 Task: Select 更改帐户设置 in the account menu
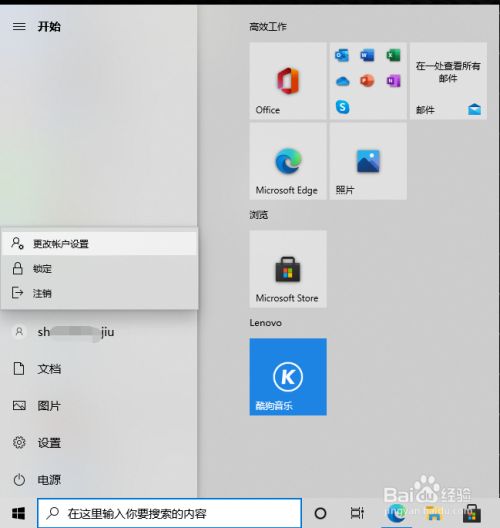click(99, 243)
